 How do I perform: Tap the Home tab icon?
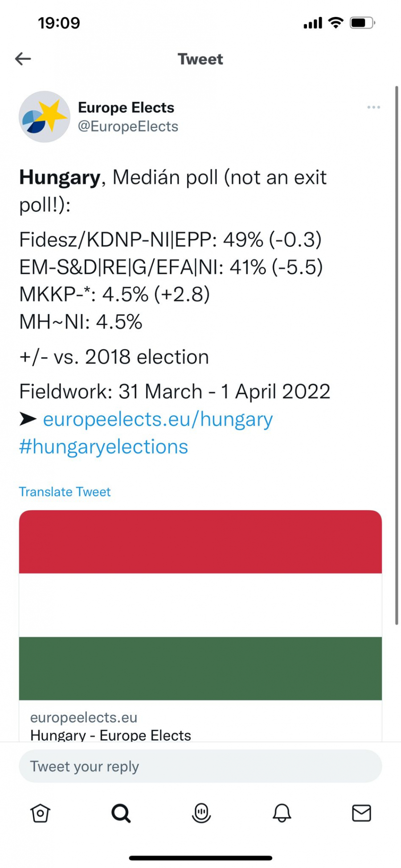40,813
